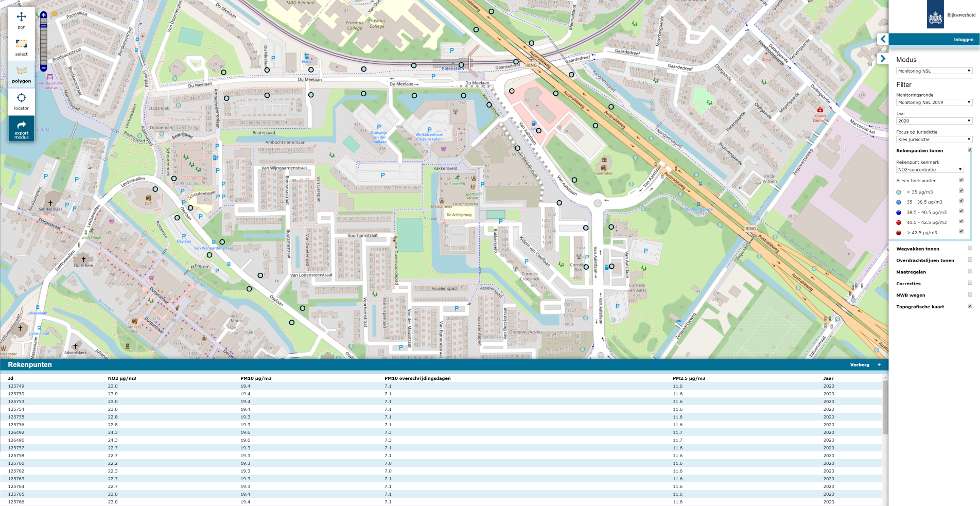
Task: Activate the rectangle select tool
Action: (x=21, y=47)
